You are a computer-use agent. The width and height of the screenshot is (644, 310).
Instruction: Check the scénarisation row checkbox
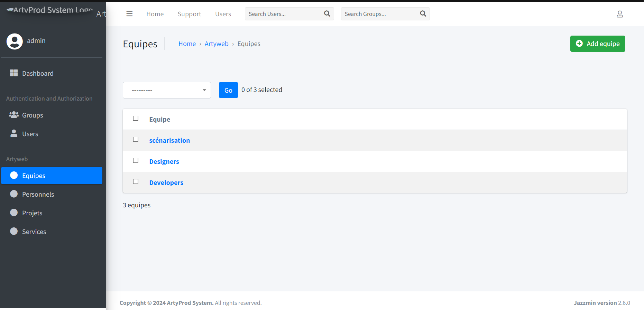136,140
